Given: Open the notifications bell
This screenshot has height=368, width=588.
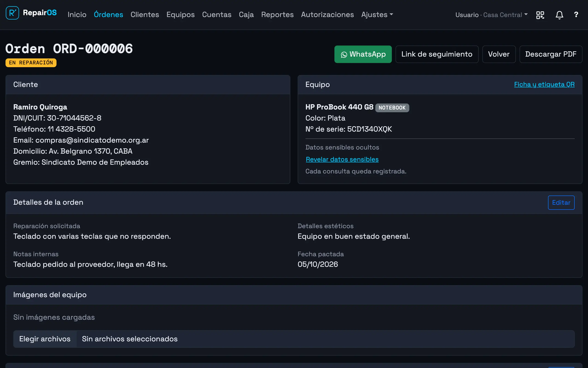Looking at the screenshot, I should (x=559, y=15).
